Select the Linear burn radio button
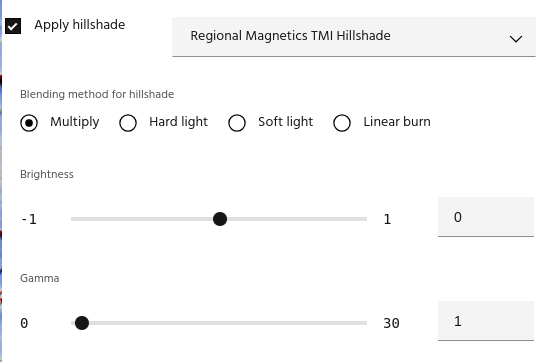 coord(342,123)
